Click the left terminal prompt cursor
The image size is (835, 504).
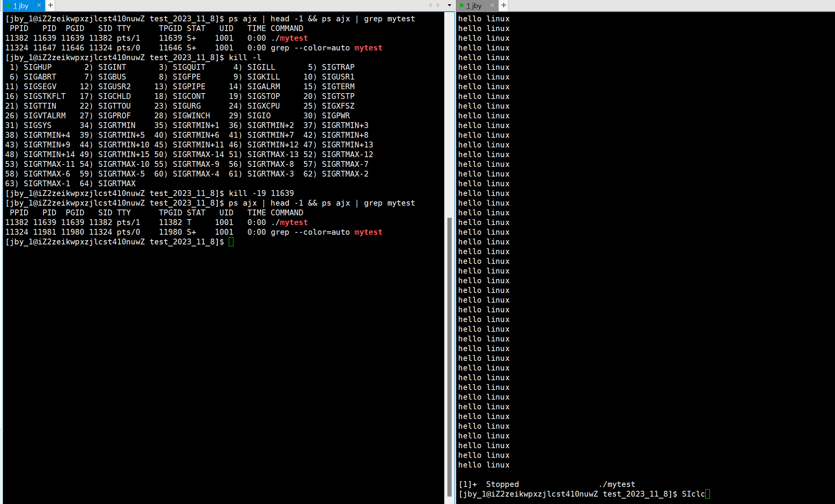pos(231,242)
